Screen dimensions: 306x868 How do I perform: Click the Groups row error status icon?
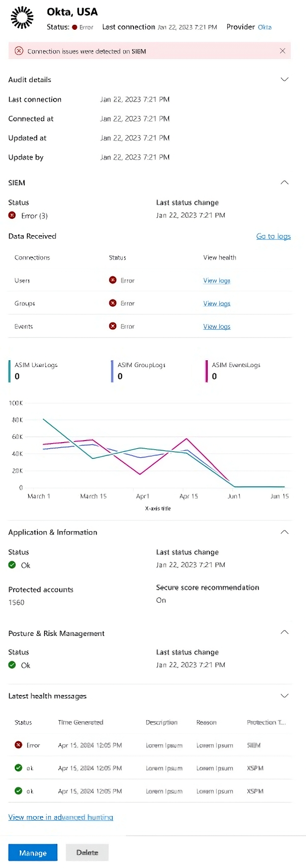113,303
